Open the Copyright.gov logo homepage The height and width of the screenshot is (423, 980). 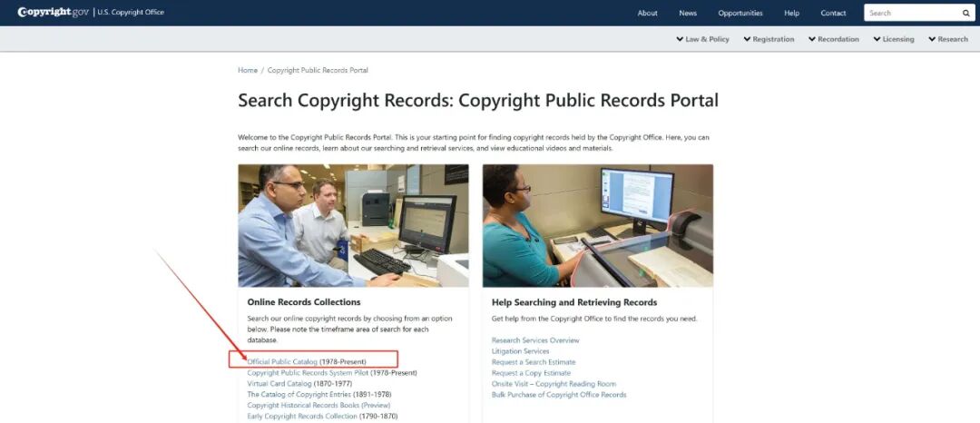[x=54, y=12]
